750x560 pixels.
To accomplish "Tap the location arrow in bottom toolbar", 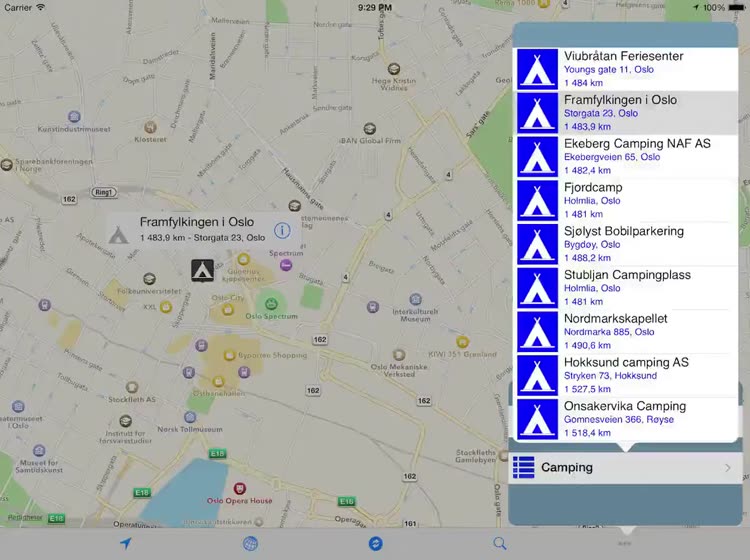I will click(x=125, y=543).
